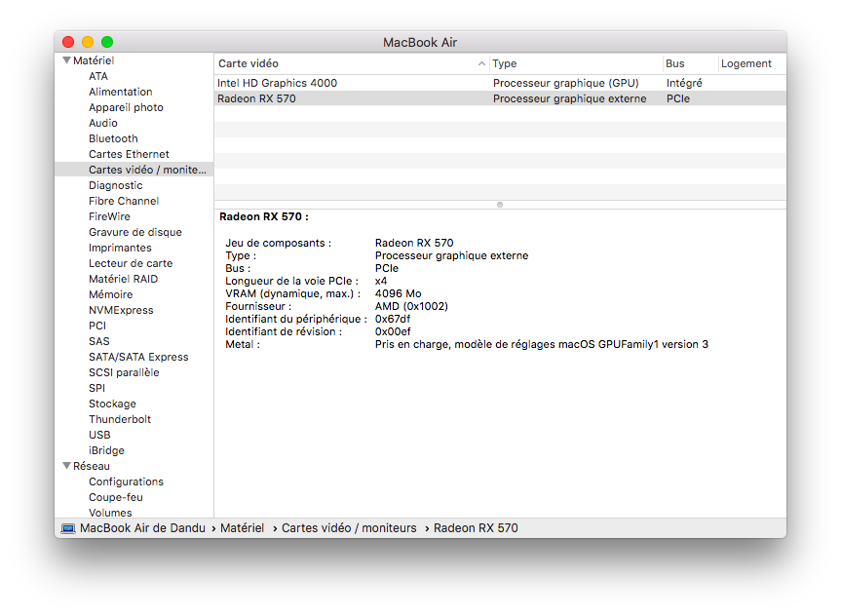
Task: Click the Radeon RX 570 details heading
Action: click(264, 216)
